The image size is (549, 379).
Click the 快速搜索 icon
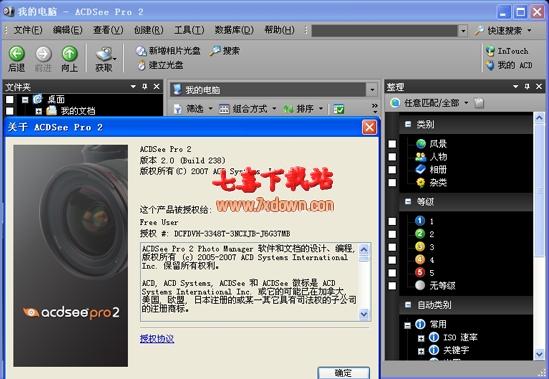click(x=479, y=31)
